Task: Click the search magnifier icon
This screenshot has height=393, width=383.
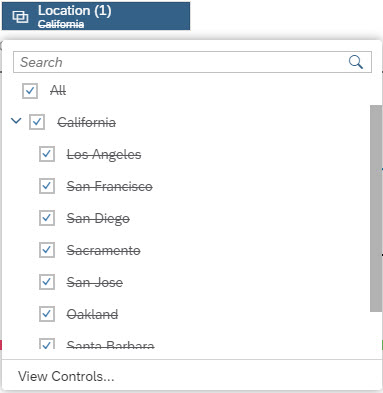Action: click(x=356, y=62)
